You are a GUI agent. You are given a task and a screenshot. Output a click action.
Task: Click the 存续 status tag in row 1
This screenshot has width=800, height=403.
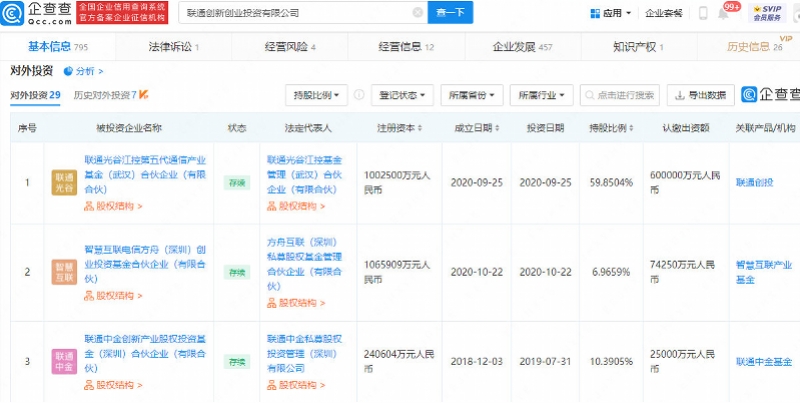[237, 183]
